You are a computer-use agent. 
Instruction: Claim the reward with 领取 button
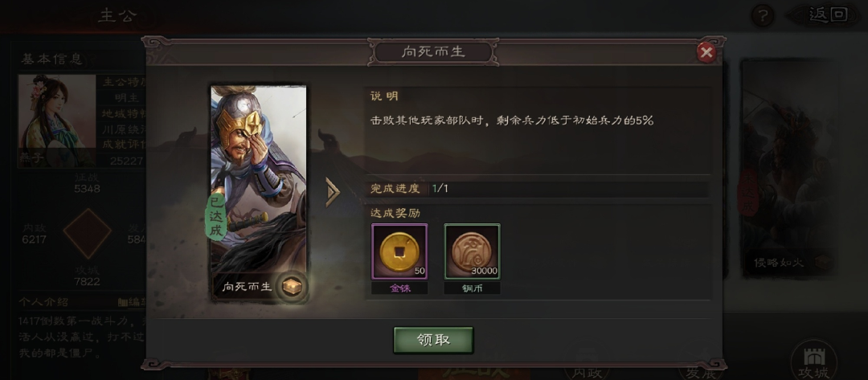pyautogui.click(x=433, y=340)
